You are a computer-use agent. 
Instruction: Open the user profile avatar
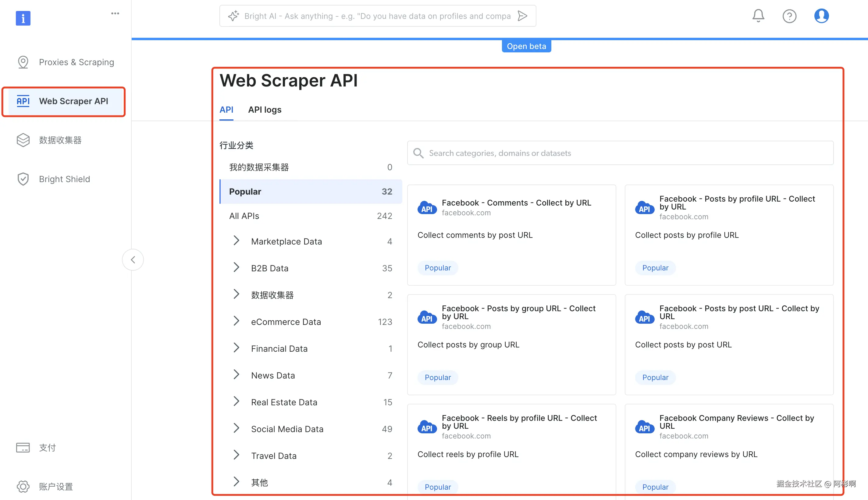(821, 16)
